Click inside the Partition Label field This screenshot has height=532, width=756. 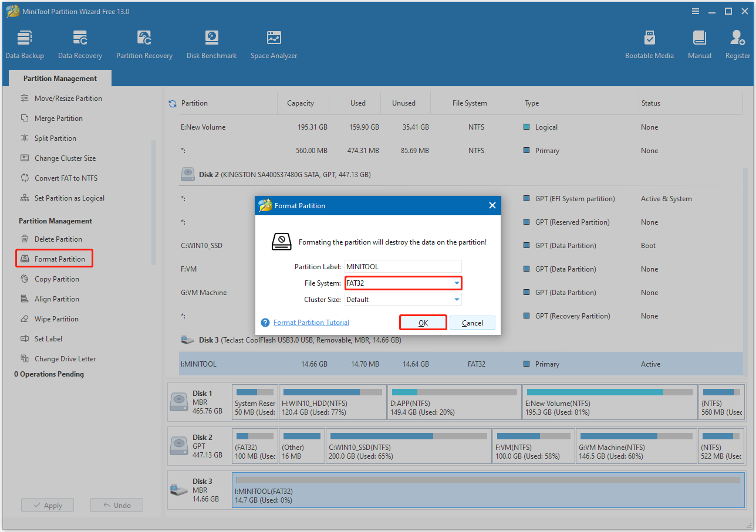tap(403, 266)
